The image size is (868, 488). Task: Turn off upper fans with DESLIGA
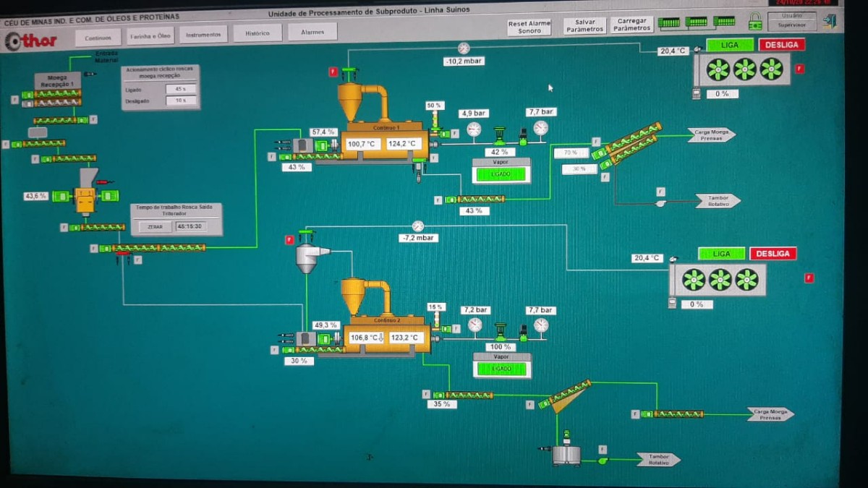pos(781,45)
